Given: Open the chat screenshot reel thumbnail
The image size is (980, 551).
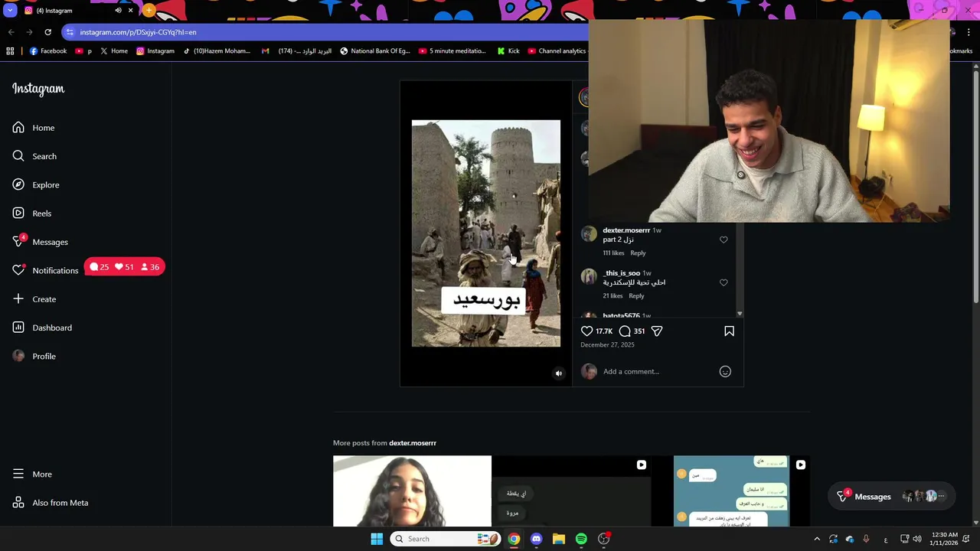Looking at the screenshot, I should 731,491.
